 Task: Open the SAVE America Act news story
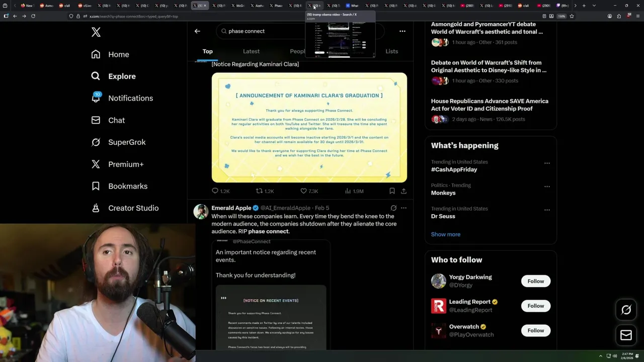pos(490,105)
